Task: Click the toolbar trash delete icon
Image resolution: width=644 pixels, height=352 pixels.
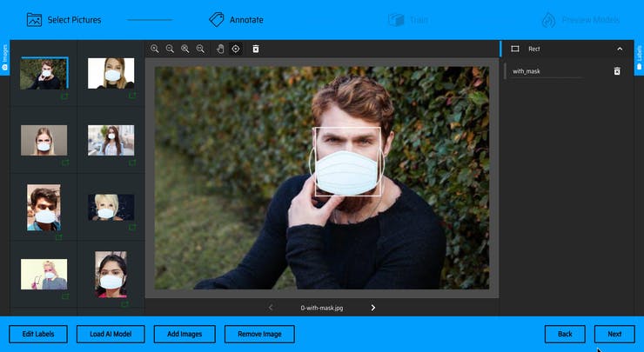Action: [x=256, y=49]
